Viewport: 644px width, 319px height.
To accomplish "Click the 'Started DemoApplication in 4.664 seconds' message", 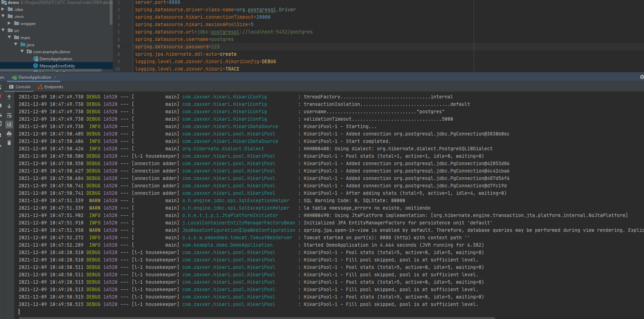I will tap(394, 245).
